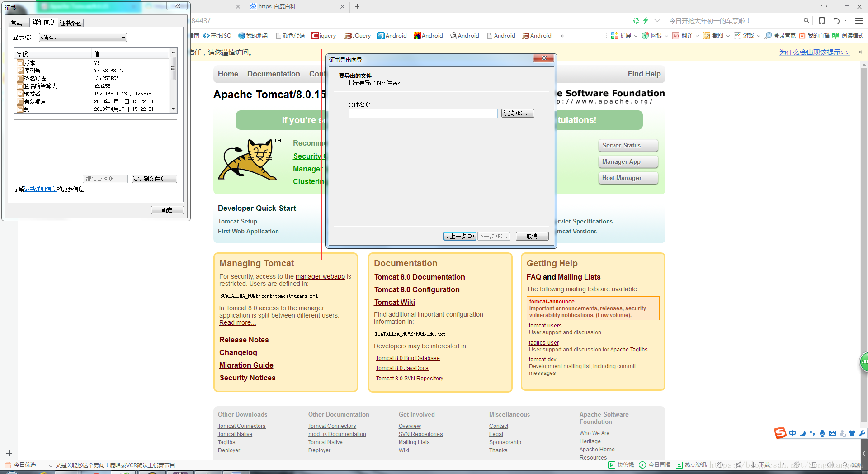This screenshot has height=474, width=868.
Task: Open Sogou soft keyboard icon
Action: click(x=832, y=433)
